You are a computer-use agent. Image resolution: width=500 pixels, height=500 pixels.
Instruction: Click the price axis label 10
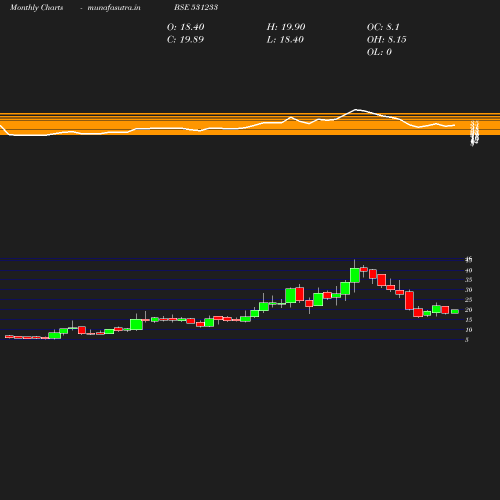coord(468,330)
